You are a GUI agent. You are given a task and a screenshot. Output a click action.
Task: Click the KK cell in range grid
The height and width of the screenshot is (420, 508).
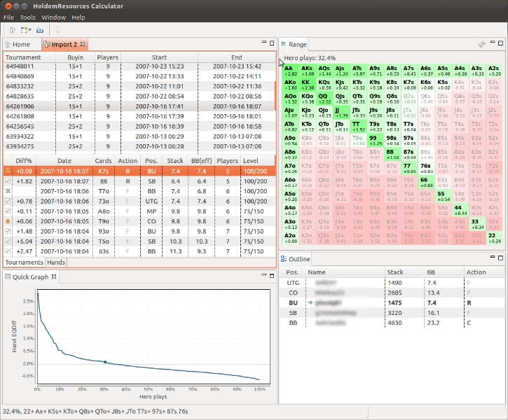(308, 85)
